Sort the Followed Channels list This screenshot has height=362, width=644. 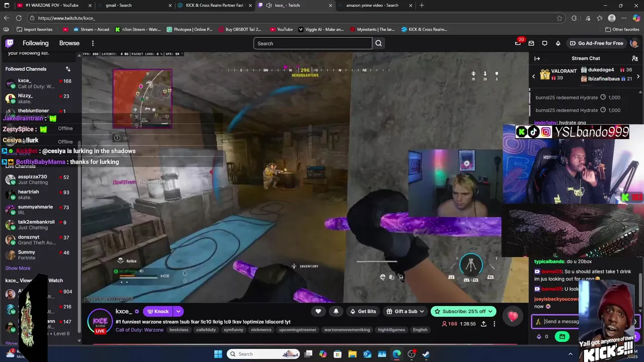(68, 69)
